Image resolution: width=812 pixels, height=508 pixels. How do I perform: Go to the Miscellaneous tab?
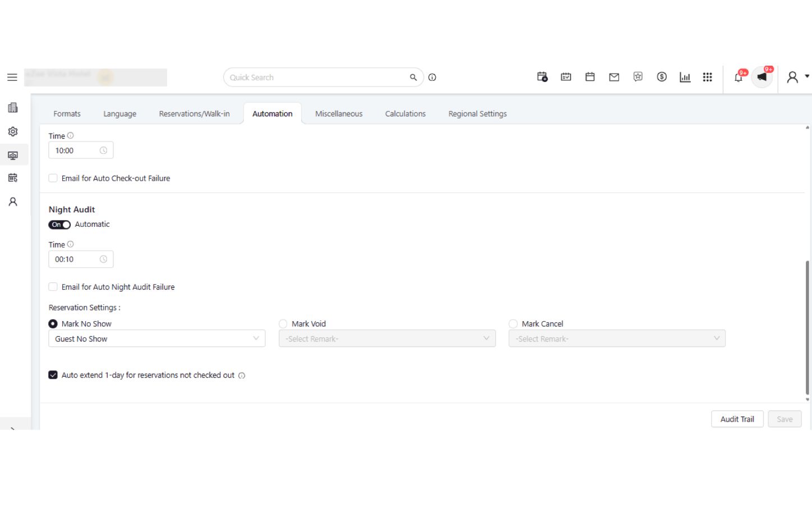coord(339,113)
